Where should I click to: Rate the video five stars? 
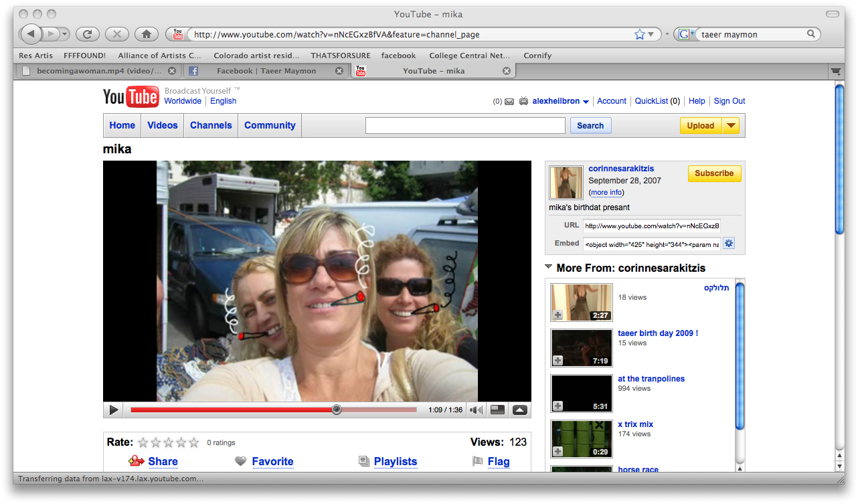194,442
